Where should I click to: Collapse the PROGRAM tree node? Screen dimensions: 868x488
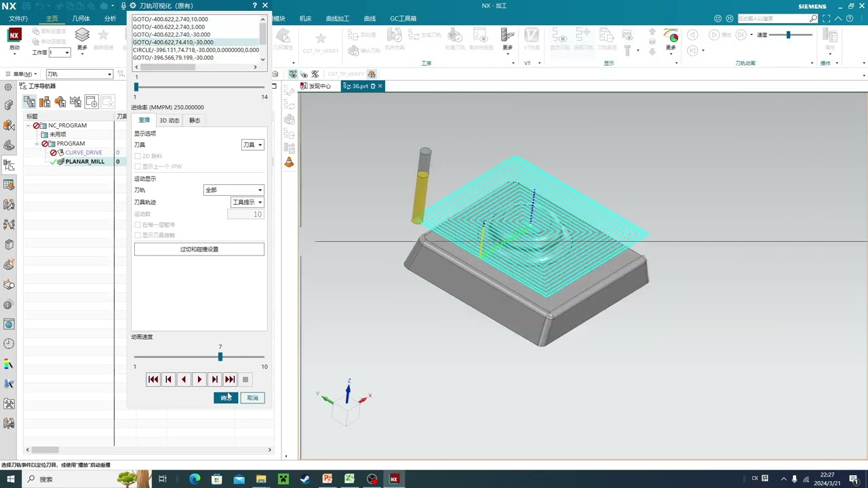coord(37,144)
